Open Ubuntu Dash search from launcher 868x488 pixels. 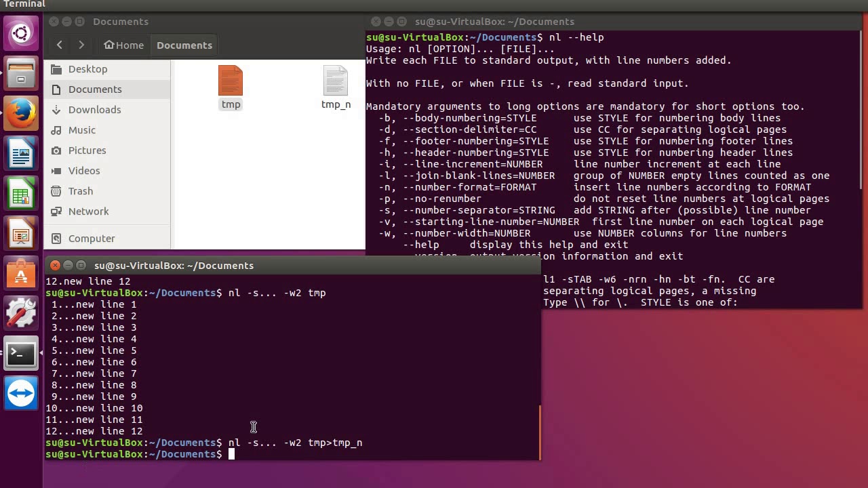click(21, 33)
